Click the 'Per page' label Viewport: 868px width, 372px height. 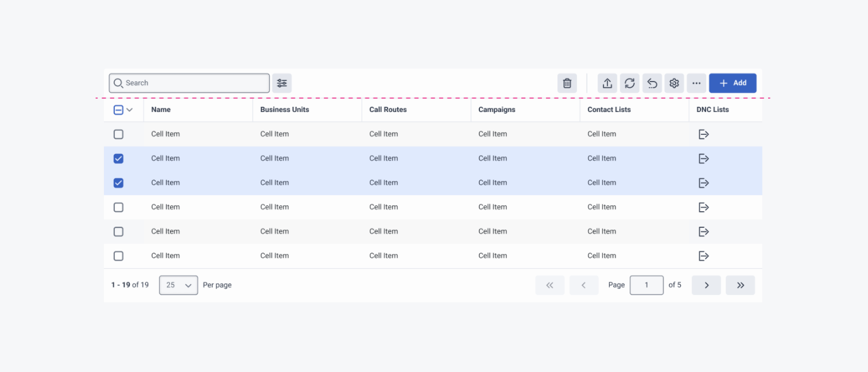click(x=217, y=285)
